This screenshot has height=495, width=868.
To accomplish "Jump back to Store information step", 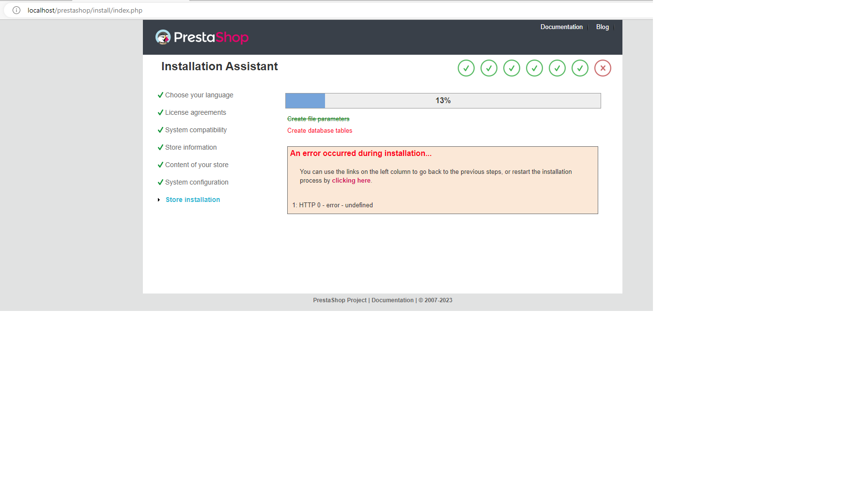I will 191,147.
